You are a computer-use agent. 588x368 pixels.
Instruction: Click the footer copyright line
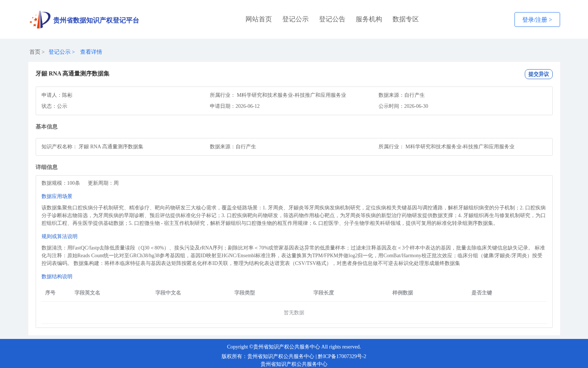(294, 347)
